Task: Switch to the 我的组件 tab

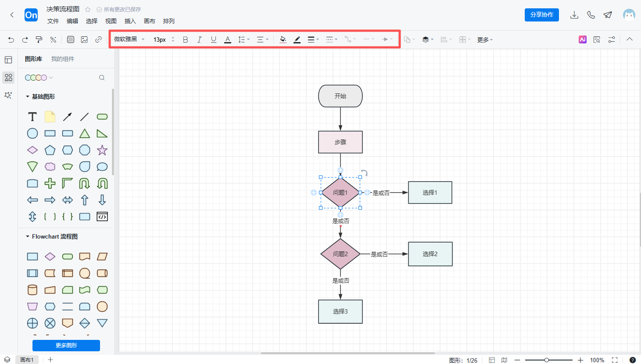Action: click(62, 59)
